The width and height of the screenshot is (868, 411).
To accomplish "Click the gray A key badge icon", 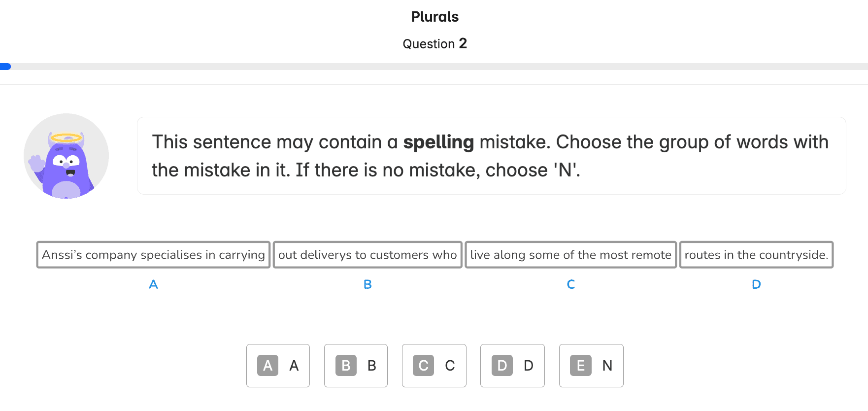I will point(267,366).
